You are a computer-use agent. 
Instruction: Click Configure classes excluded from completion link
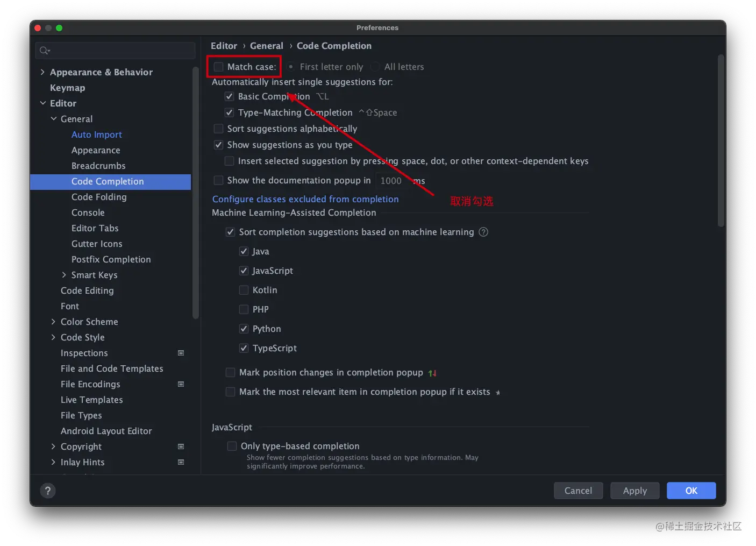point(305,199)
